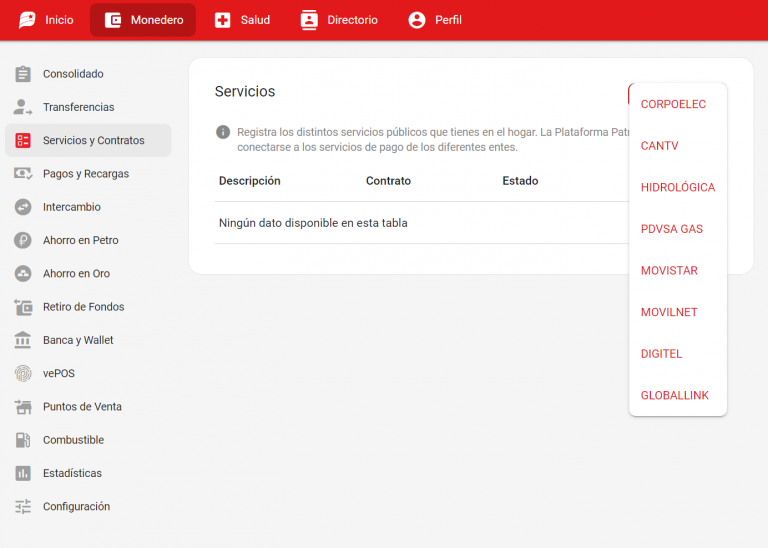Click the Intercambio swap icon
This screenshot has height=548, width=768.
click(23, 207)
